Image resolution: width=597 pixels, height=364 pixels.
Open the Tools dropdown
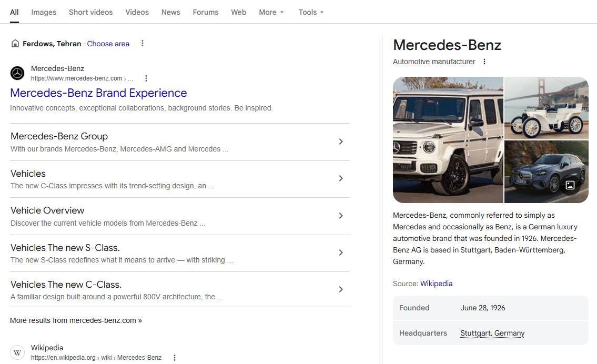tap(311, 12)
